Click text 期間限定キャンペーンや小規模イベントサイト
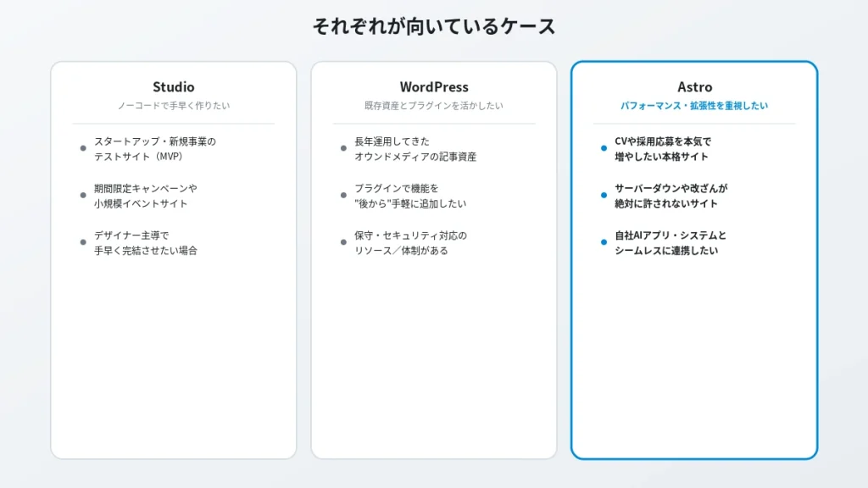The image size is (868, 488). click(x=146, y=196)
